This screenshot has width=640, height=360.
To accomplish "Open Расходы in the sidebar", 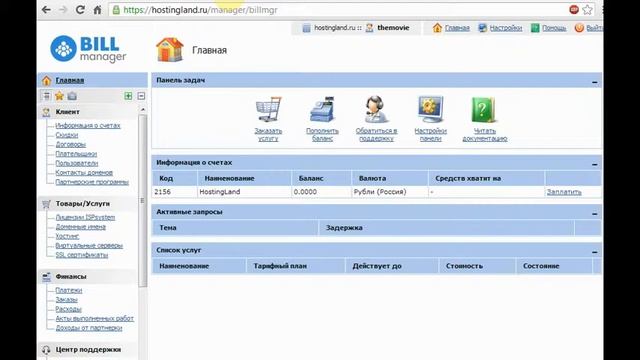I will coord(68,309).
